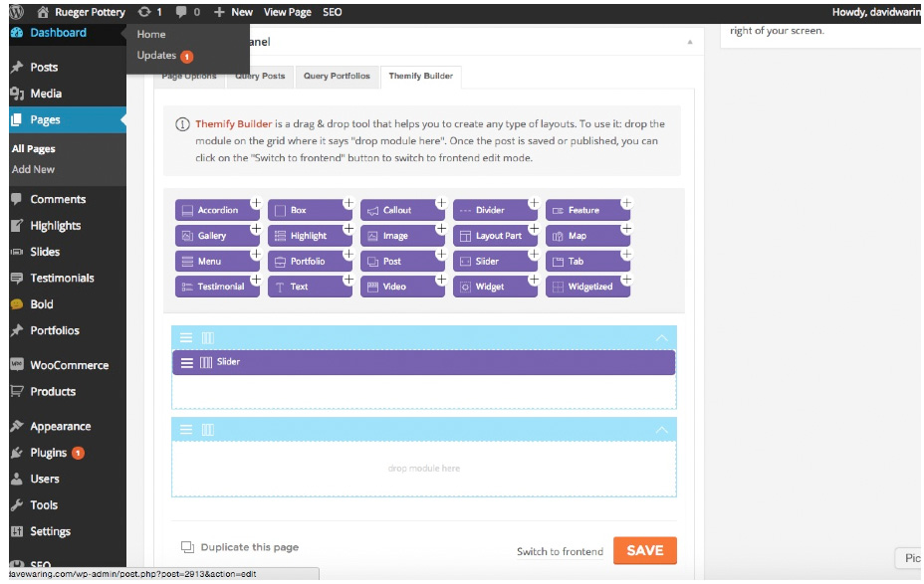Click the plus icon on Accordion module
The width and height of the screenshot is (924, 584).
pos(255,202)
